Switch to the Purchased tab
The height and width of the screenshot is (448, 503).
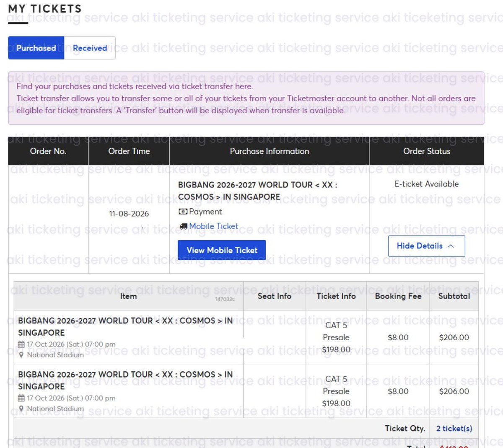point(36,48)
